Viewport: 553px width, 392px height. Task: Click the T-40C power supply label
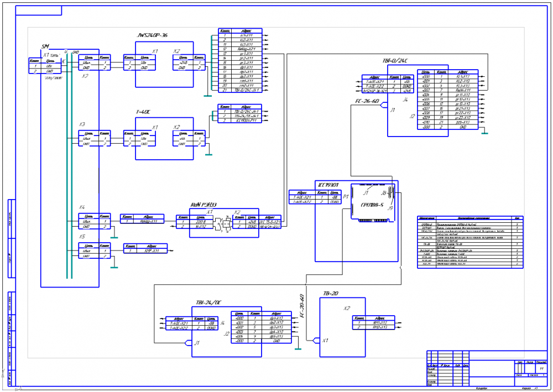(143, 112)
